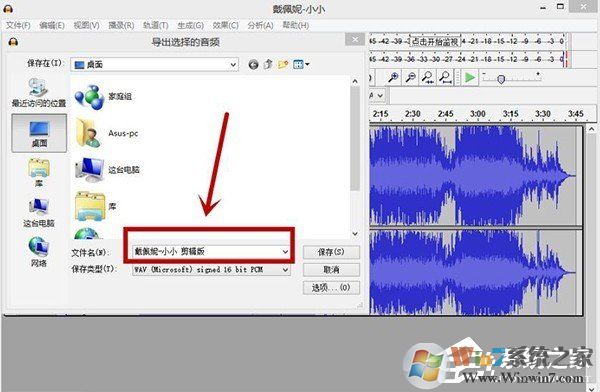Click the up one level folder icon

pos(268,64)
